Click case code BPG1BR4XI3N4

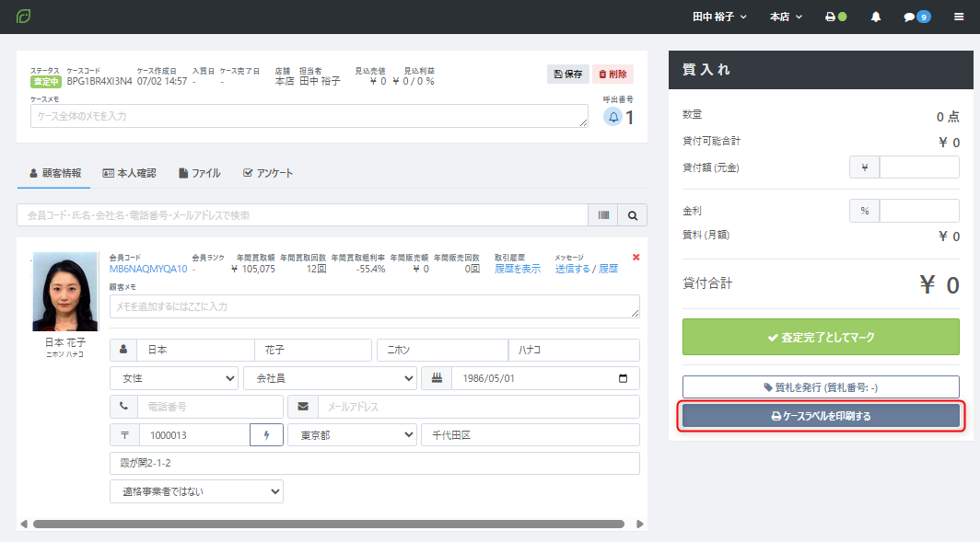pyautogui.click(x=99, y=81)
